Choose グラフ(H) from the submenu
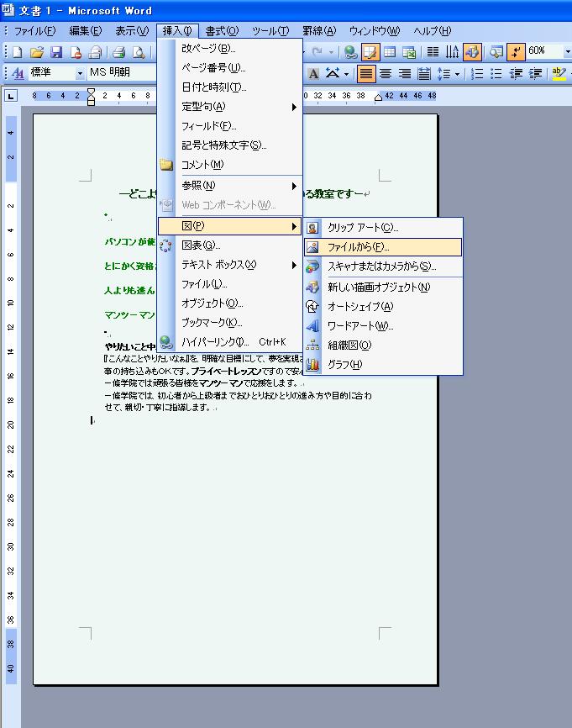 [x=383, y=365]
